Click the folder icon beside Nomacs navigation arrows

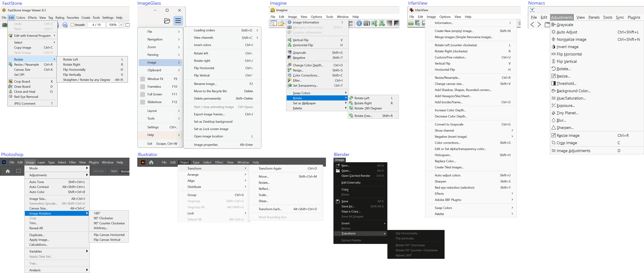(x=547, y=24)
